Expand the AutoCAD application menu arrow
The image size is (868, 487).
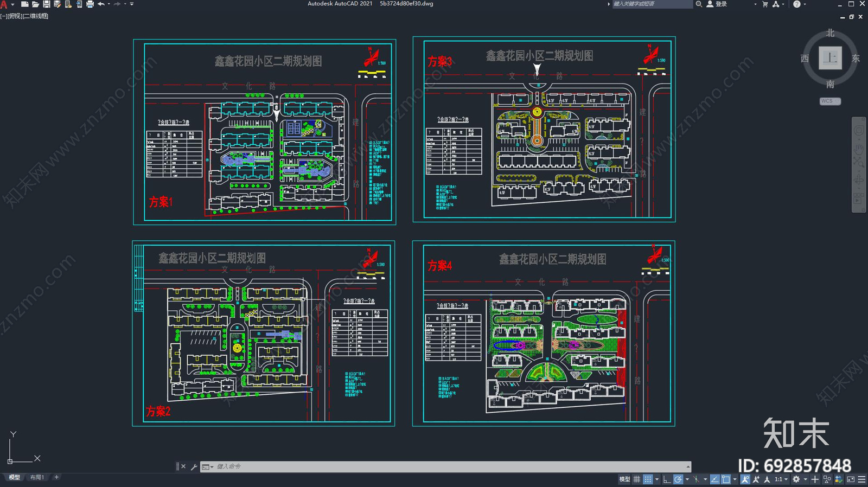tap(12, 4)
